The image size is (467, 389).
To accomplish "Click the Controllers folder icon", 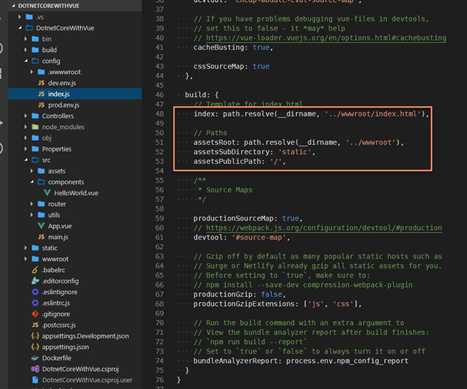I will click(35, 116).
